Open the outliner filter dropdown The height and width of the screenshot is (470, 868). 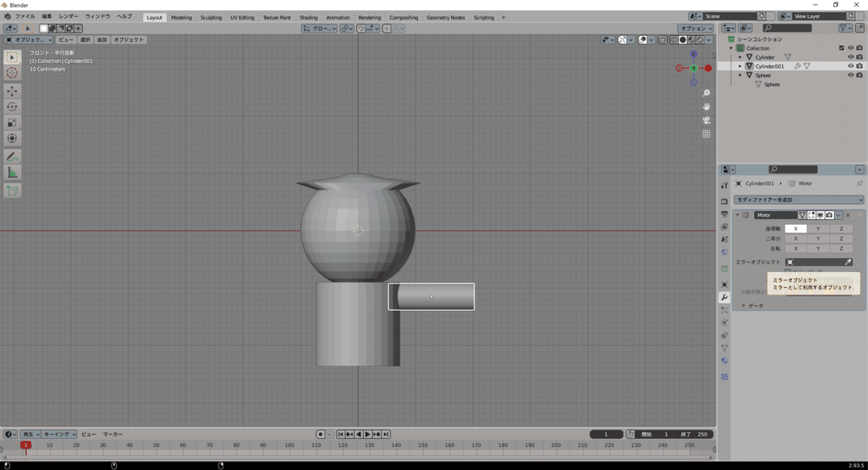pos(846,27)
